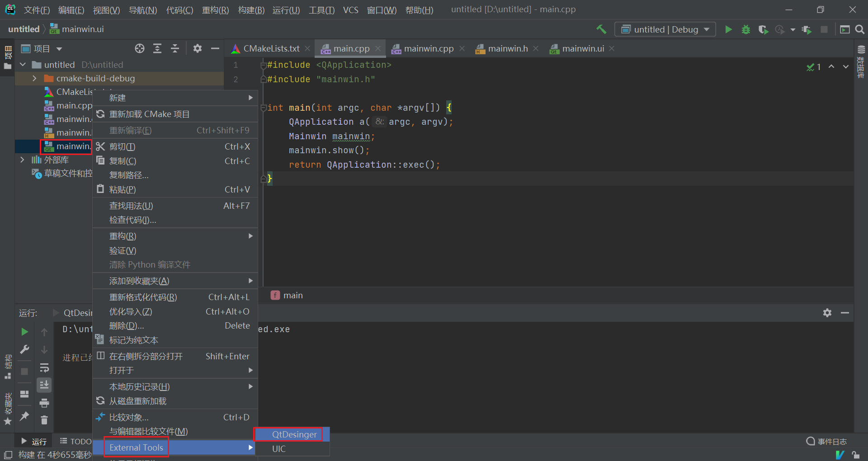Open run configuration settings with the wrench icon

click(24, 349)
